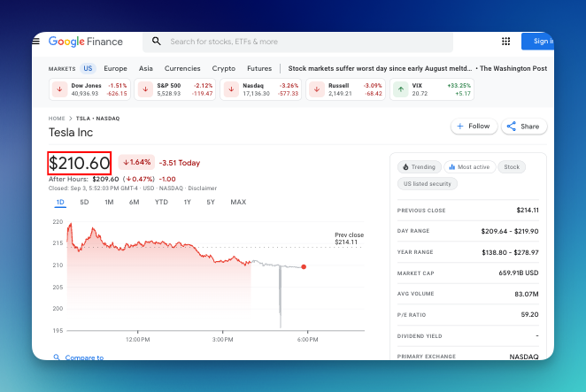Click the AVG VOLUME label
Screen dimensions: 586x392
[415, 294]
